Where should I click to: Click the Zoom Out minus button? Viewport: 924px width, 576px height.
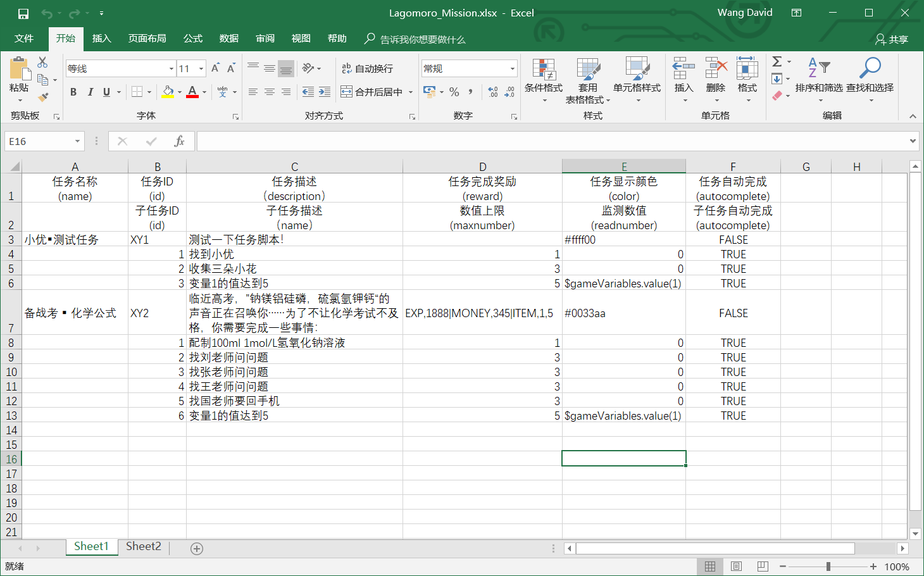(783, 567)
